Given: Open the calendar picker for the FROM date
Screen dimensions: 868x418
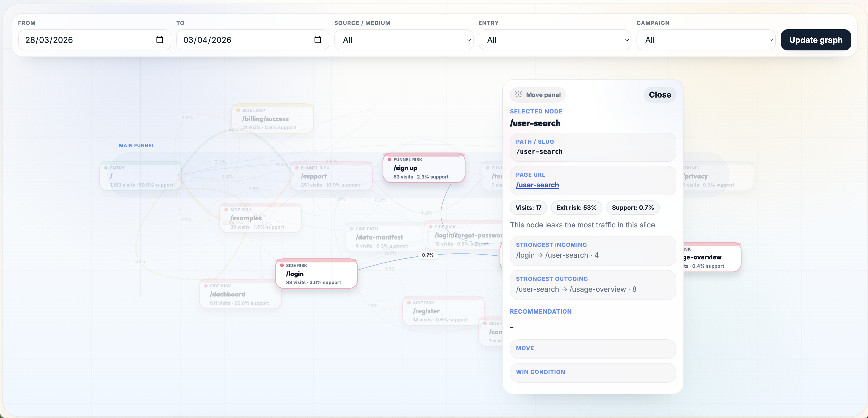Looking at the screenshot, I should 160,39.
